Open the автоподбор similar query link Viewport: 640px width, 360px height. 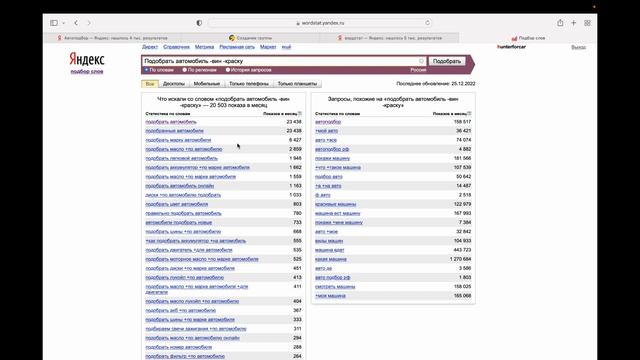pos(328,122)
